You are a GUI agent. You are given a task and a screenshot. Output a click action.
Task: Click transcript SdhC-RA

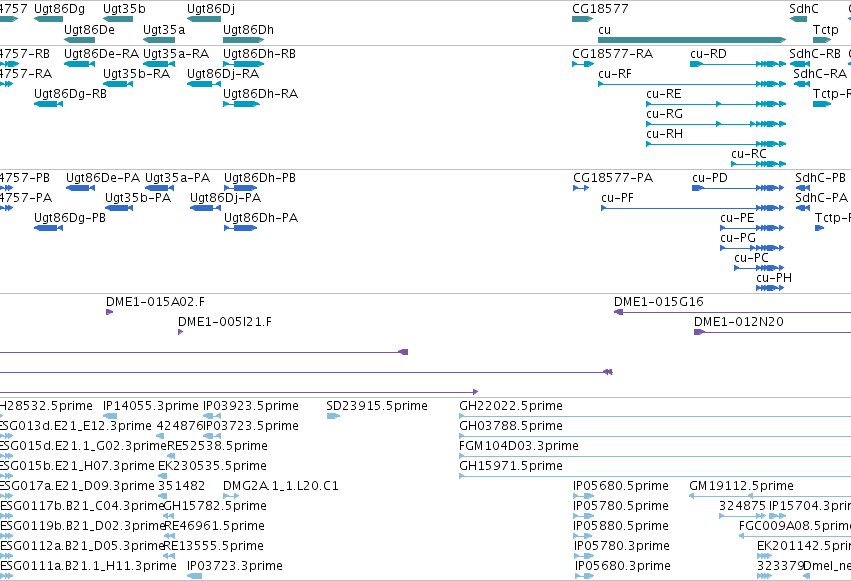coord(802,84)
